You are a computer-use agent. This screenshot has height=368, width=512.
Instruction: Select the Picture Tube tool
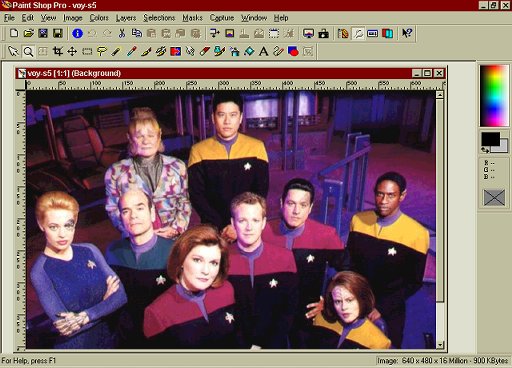point(219,51)
